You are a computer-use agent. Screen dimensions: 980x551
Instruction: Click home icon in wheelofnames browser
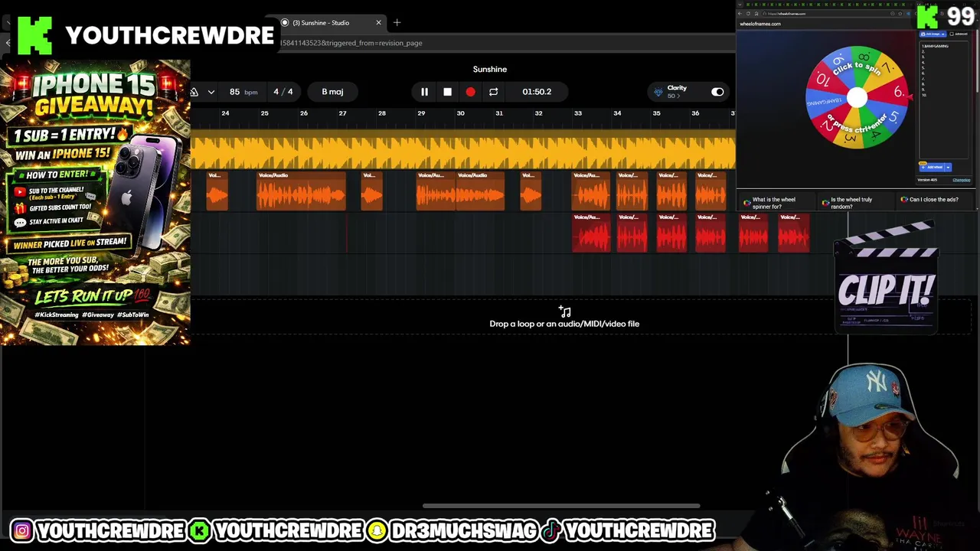click(756, 14)
